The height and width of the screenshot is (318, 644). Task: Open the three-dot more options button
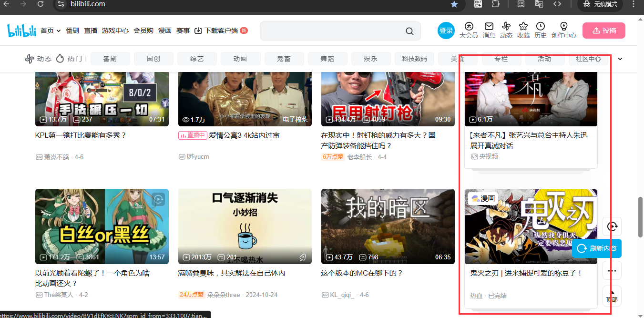pyautogui.click(x=612, y=271)
